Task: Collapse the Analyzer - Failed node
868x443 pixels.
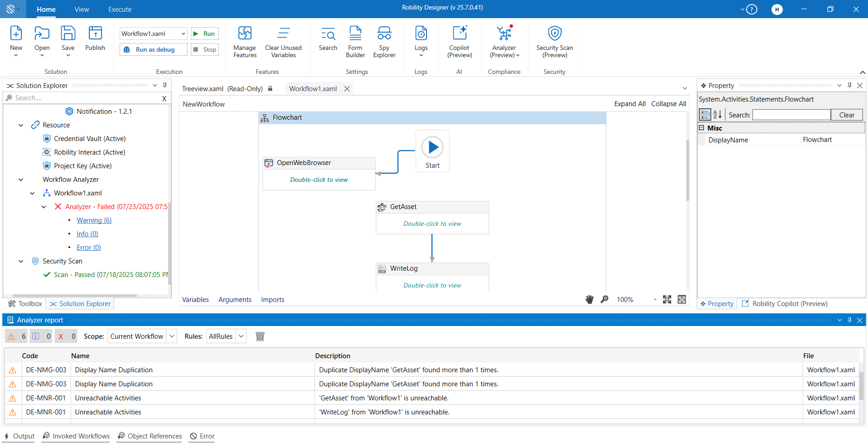Action: click(x=44, y=207)
